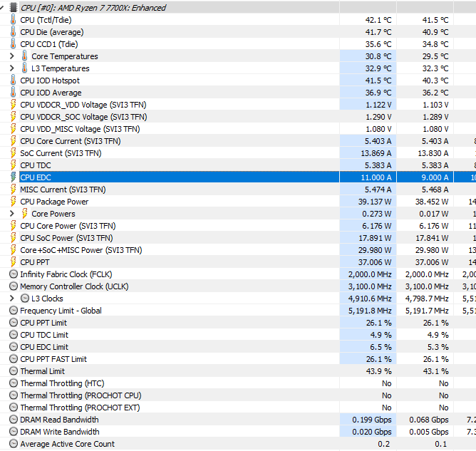
Task: Click the 5,191.8 MHz Frequency Limit value
Action: pyautogui.click(x=370, y=311)
